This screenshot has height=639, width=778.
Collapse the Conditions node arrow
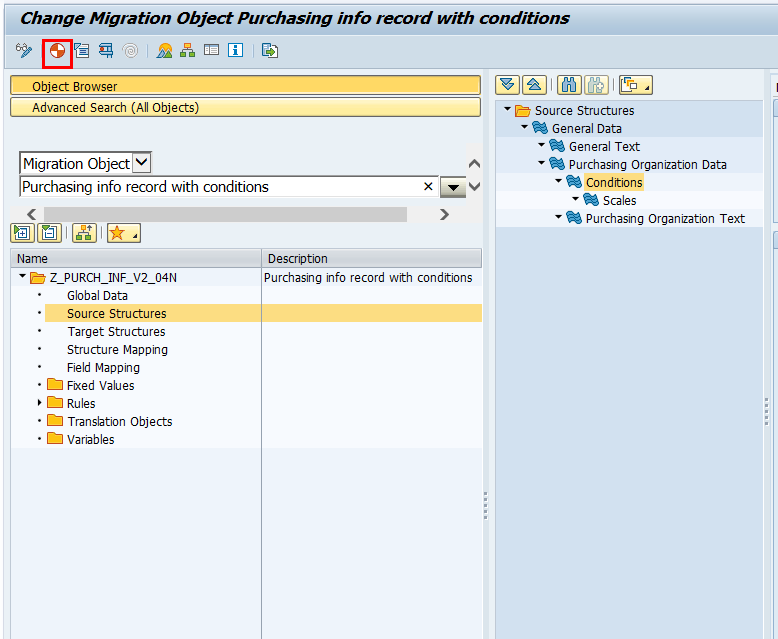pyautogui.click(x=559, y=181)
